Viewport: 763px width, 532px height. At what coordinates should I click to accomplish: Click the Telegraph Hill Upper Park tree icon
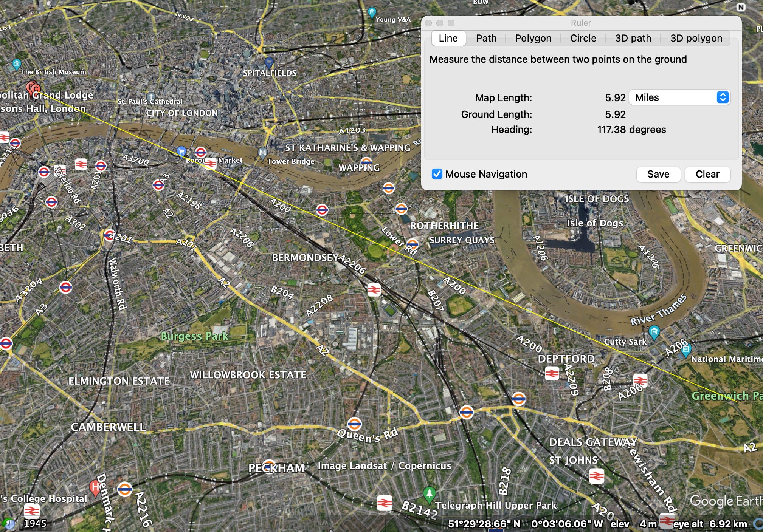429,493
